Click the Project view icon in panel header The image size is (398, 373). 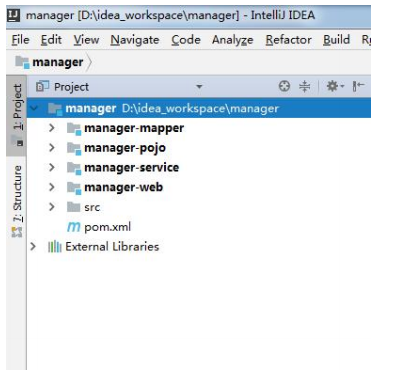click(42, 86)
